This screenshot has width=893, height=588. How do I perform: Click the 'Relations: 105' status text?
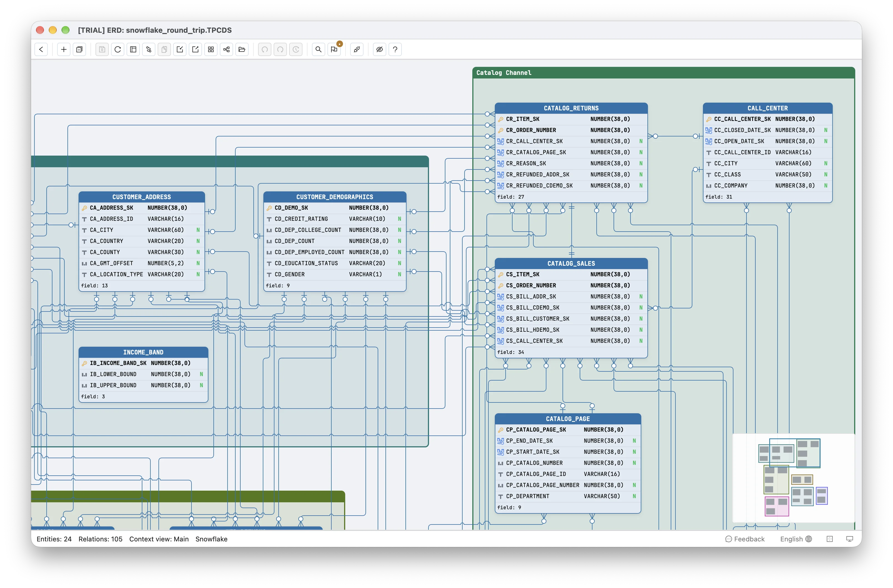(100, 539)
